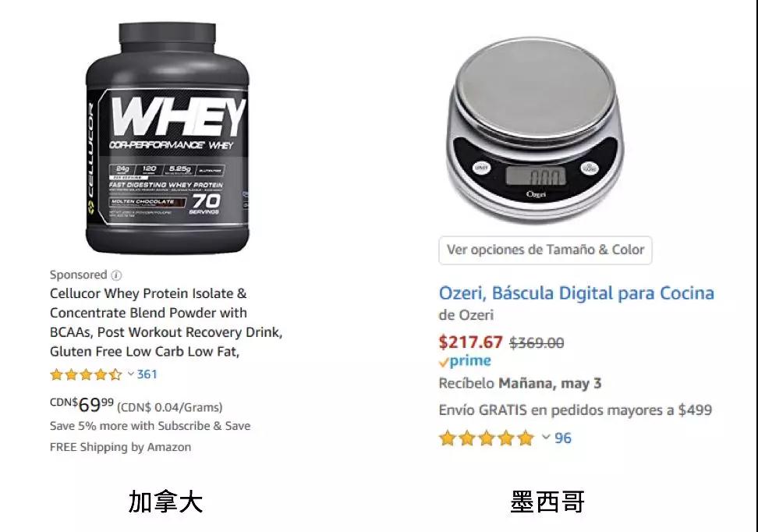The image size is (758, 532).
Task: Click the struck-through $369.00 list price
Action: tap(537, 343)
